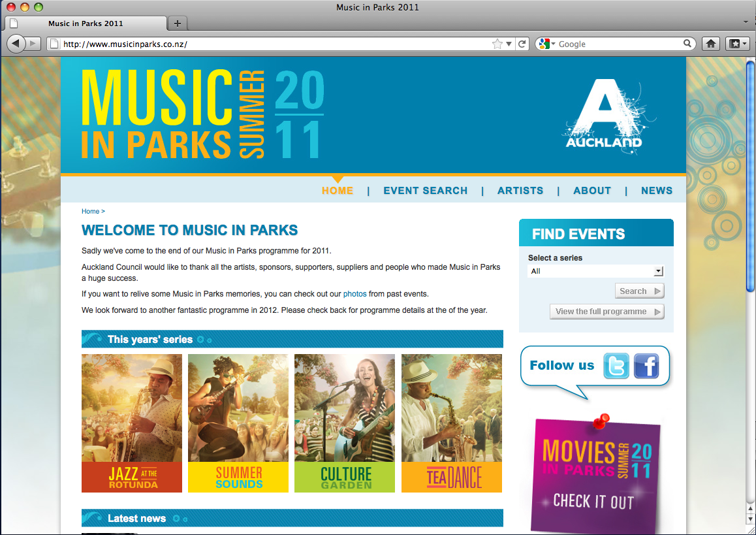
Task: Click the browser forward arrow button
Action: point(33,44)
